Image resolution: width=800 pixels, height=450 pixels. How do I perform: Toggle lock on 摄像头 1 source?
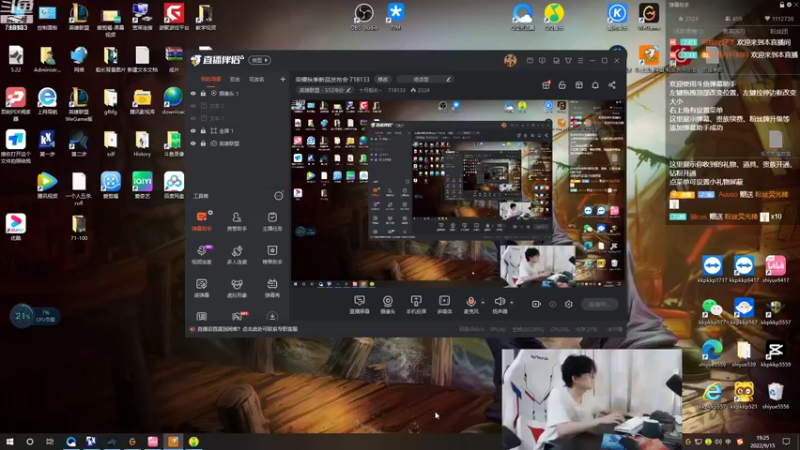[x=203, y=93]
